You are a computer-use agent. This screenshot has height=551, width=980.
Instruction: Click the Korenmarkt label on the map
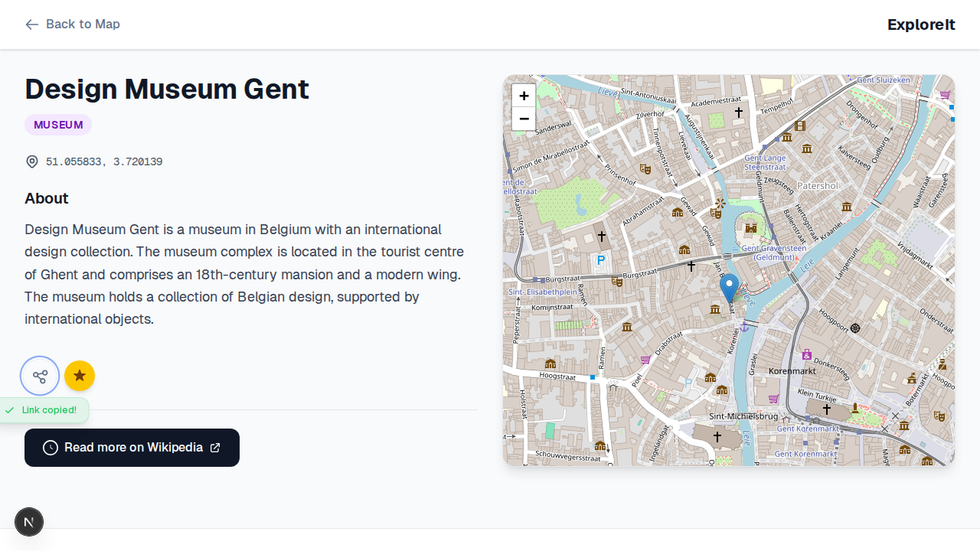pyautogui.click(x=792, y=370)
